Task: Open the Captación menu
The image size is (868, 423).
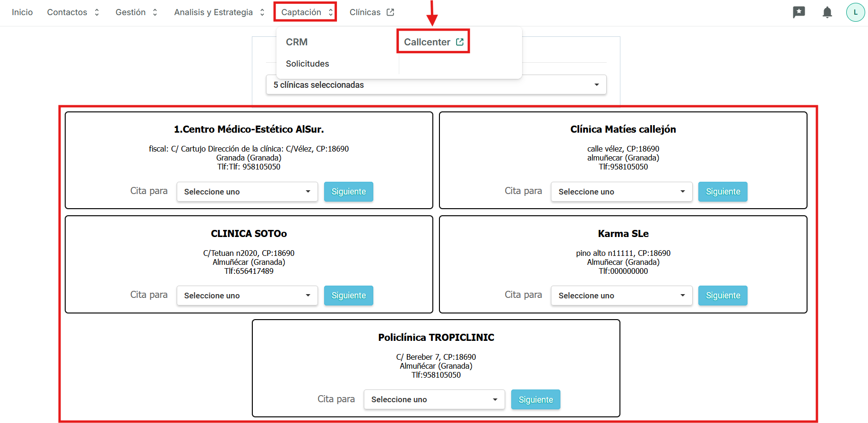Action: click(x=305, y=12)
